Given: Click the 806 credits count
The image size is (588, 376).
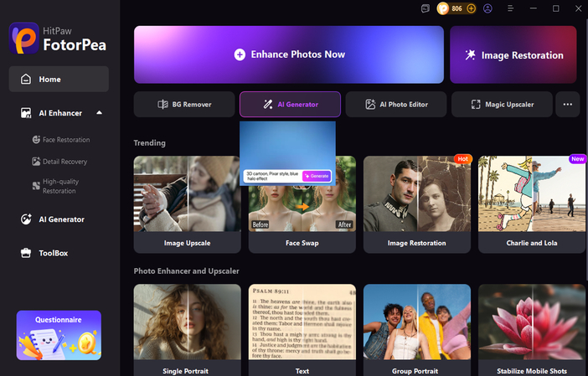Looking at the screenshot, I should click(456, 8).
